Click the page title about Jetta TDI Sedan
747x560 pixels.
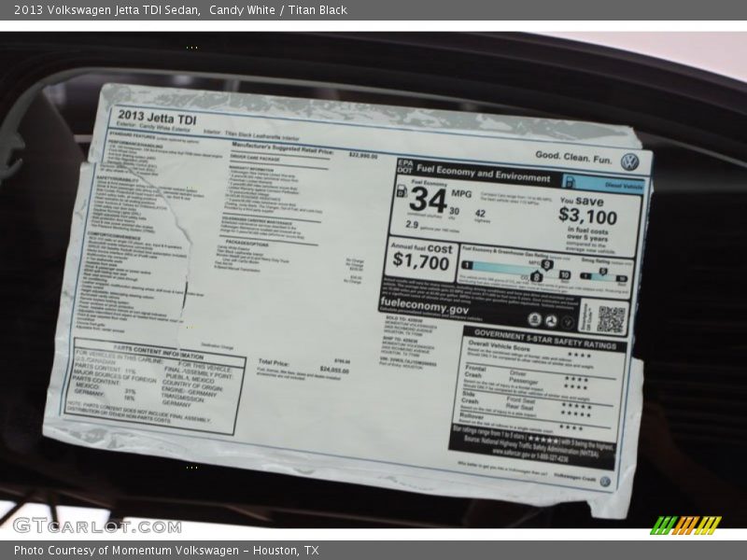[x=180, y=9]
